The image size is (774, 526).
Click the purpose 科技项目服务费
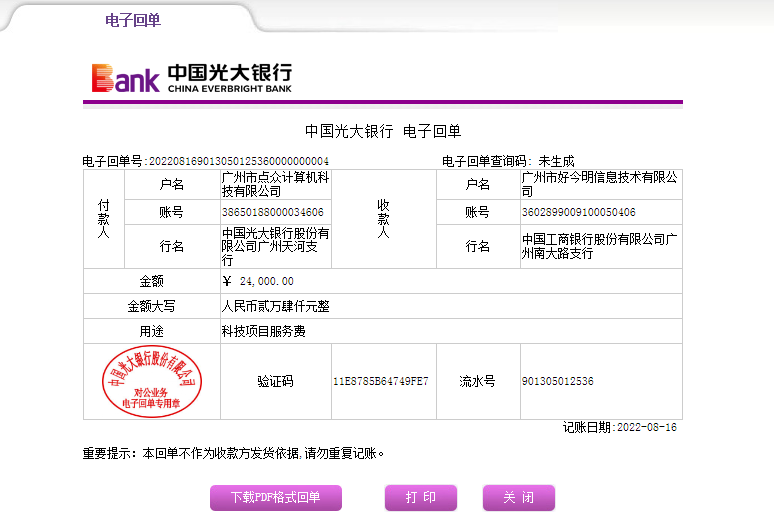[263, 331]
